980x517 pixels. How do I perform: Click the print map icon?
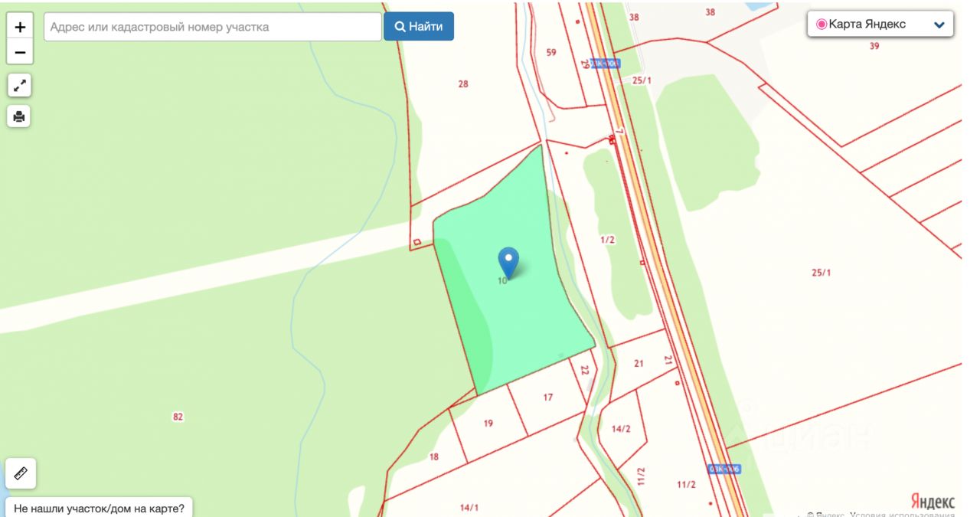click(x=20, y=116)
